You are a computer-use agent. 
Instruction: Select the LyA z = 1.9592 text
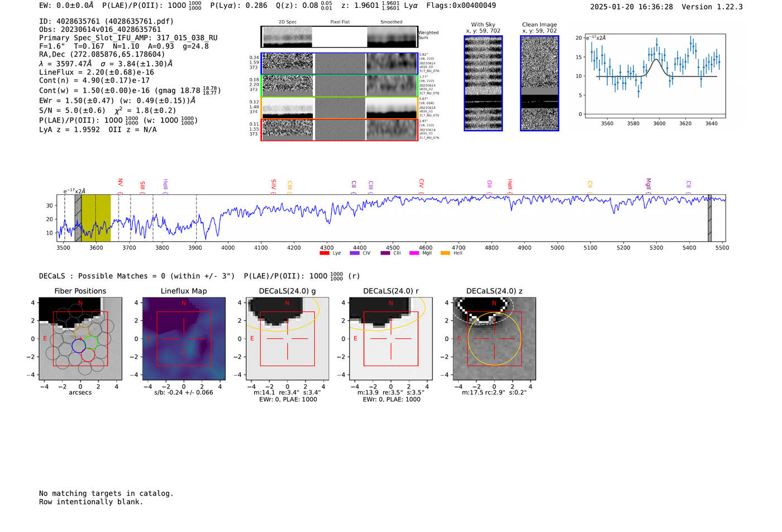coord(70,130)
